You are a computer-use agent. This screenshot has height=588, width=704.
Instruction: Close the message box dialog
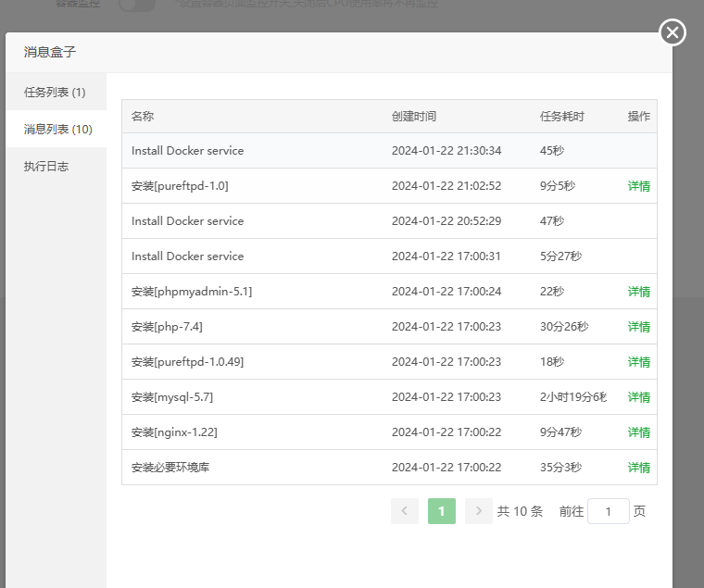click(673, 32)
